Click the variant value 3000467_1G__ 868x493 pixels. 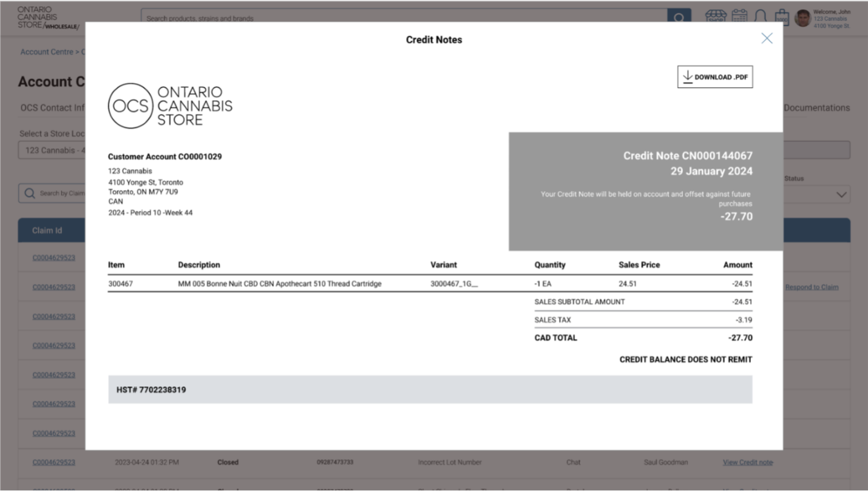coord(454,284)
